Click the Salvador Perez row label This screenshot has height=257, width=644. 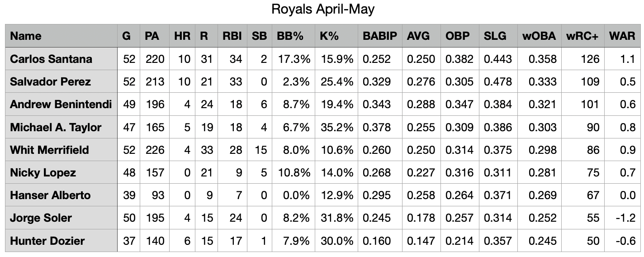tap(50, 81)
